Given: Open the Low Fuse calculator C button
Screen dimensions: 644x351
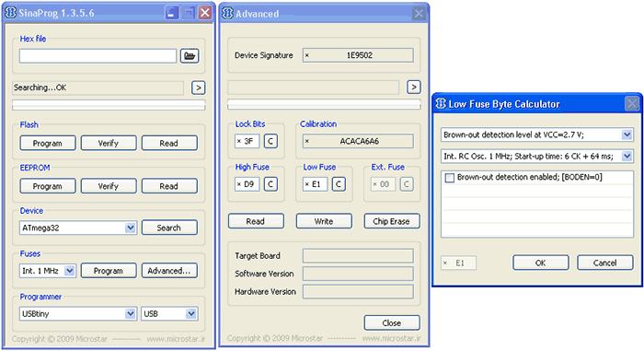Looking at the screenshot, I should point(339,184).
